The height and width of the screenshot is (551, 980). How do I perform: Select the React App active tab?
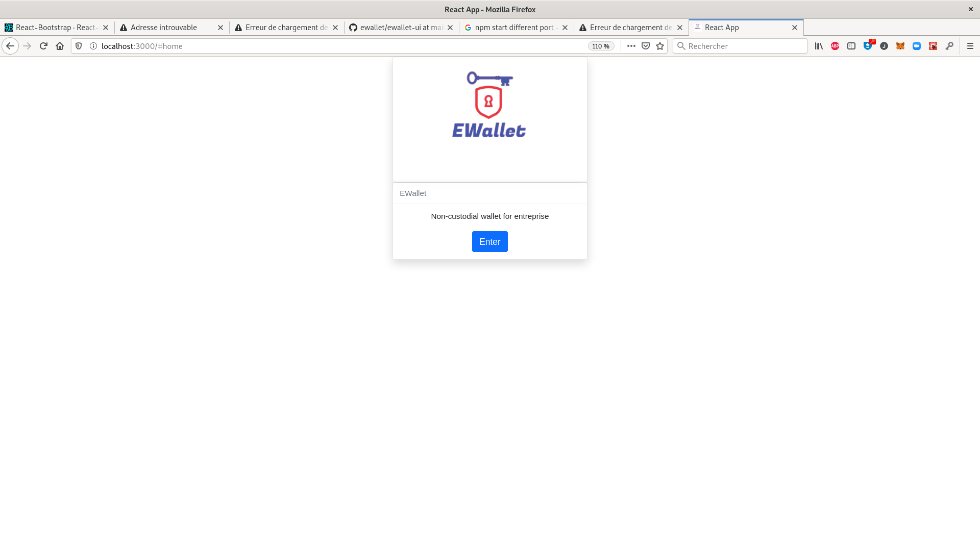[746, 28]
